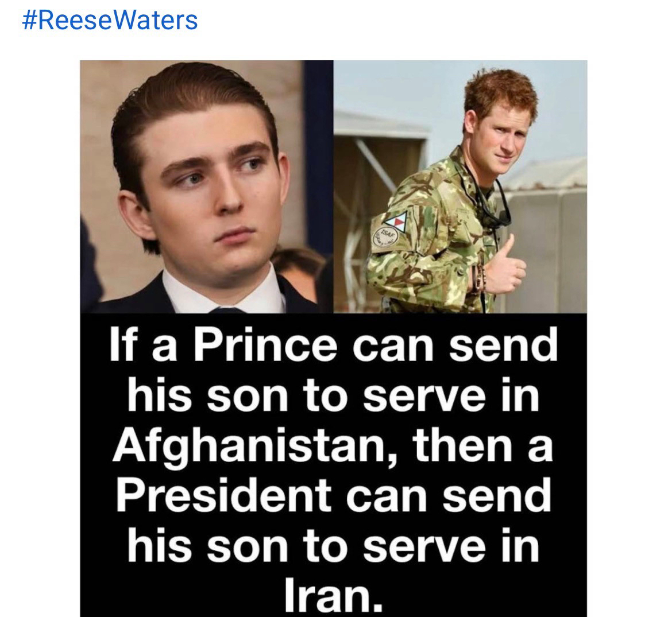Click the word "Prince" in the caption
Image resolution: width=672 pixels, height=617 pixels.
coord(265,345)
